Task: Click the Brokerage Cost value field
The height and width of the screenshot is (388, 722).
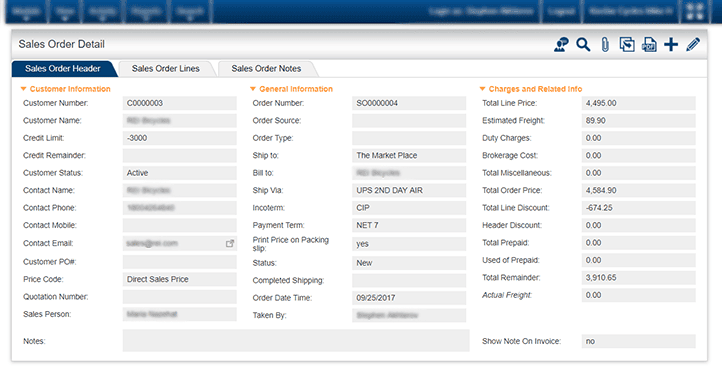Action: [x=638, y=156]
